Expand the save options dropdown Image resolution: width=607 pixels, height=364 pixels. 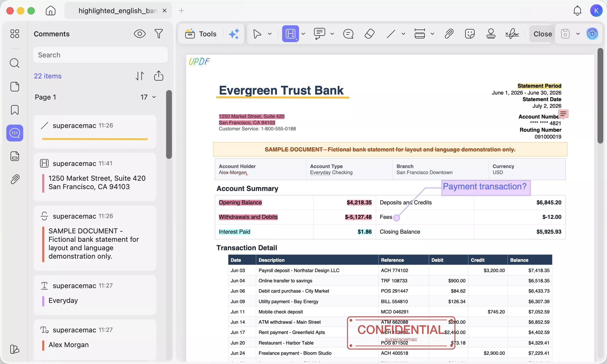tap(578, 34)
